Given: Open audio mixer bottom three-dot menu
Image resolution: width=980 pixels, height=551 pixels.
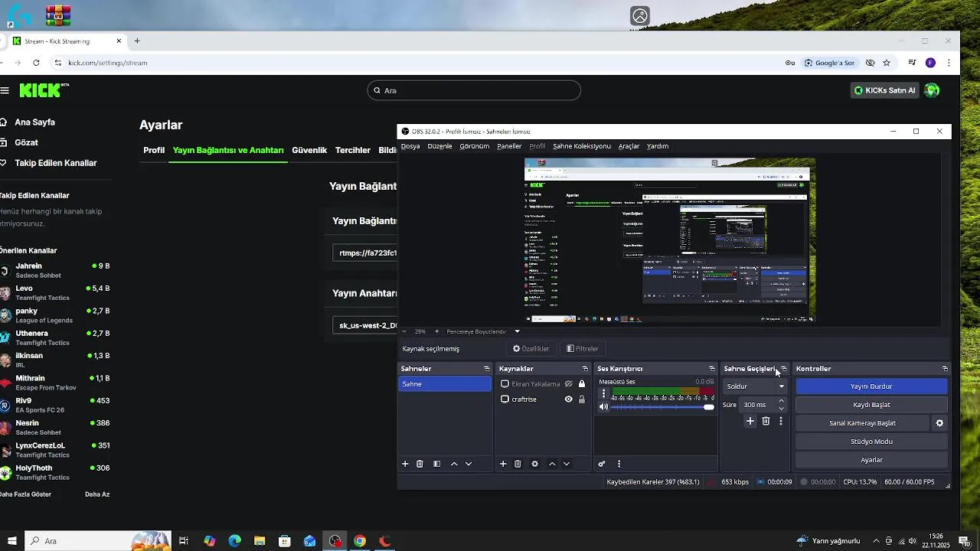Looking at the screenshot, I should point(619,464).
